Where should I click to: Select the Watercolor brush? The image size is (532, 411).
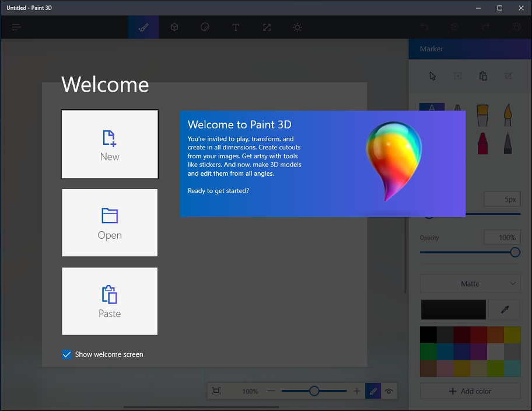click(x=508, y=115)
